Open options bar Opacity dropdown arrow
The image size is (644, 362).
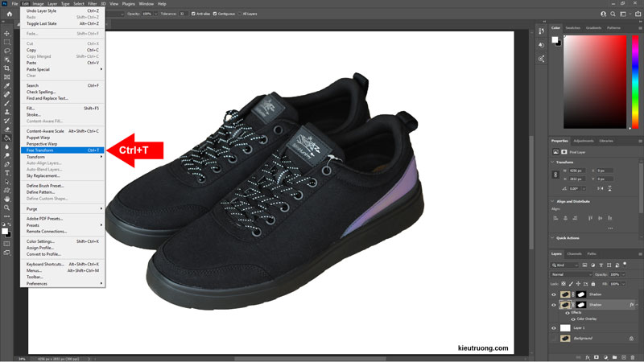155,14
